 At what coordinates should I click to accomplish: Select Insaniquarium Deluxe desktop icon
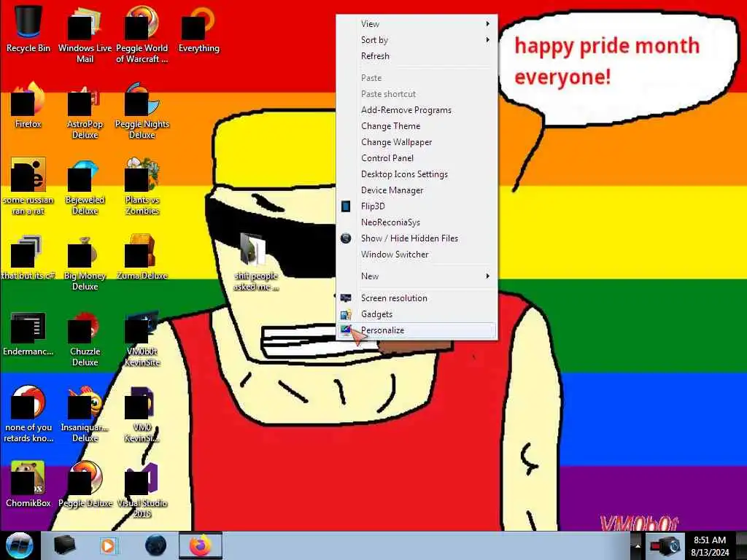click(85, 413)
